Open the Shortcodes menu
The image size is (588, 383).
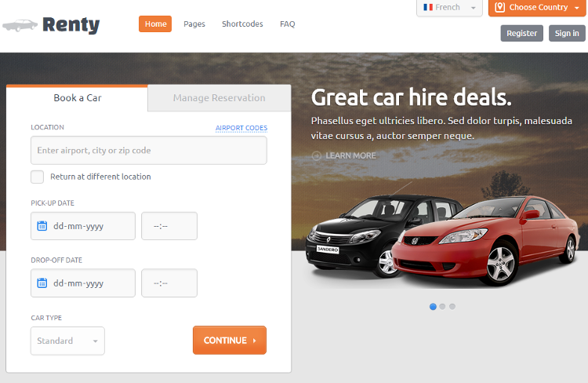(x=242, y=24)
